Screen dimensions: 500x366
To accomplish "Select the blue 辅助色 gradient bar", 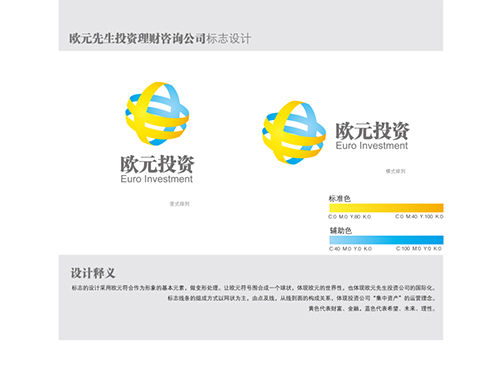I will [386, 240].
